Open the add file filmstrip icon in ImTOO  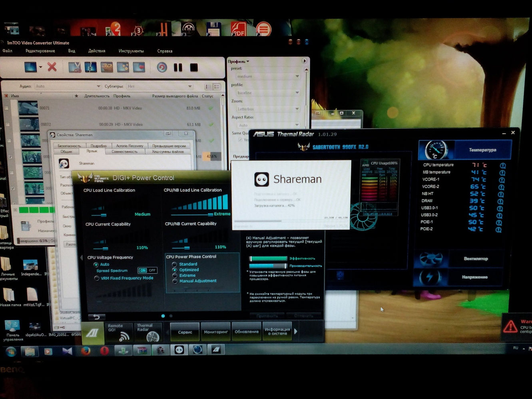tap(30, 67)
